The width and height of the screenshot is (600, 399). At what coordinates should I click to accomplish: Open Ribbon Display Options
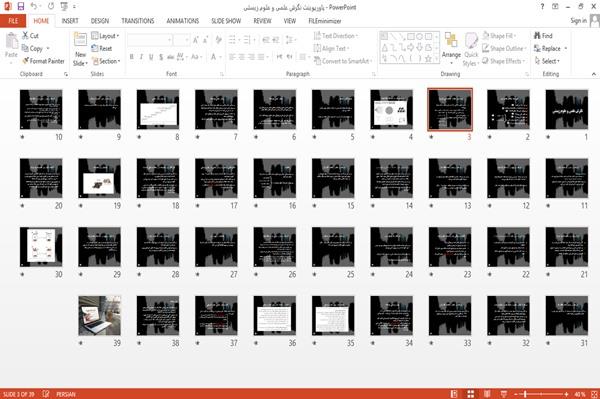[x=555, y=7]
